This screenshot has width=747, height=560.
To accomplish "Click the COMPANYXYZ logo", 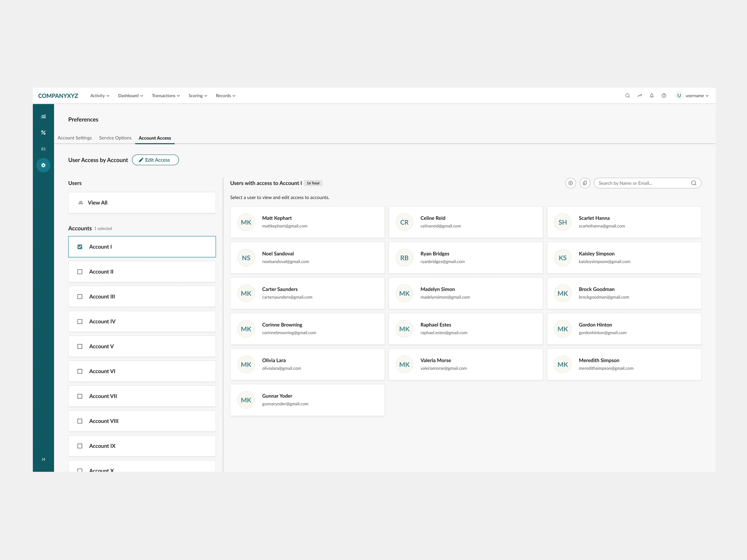I will click(58, 96).
